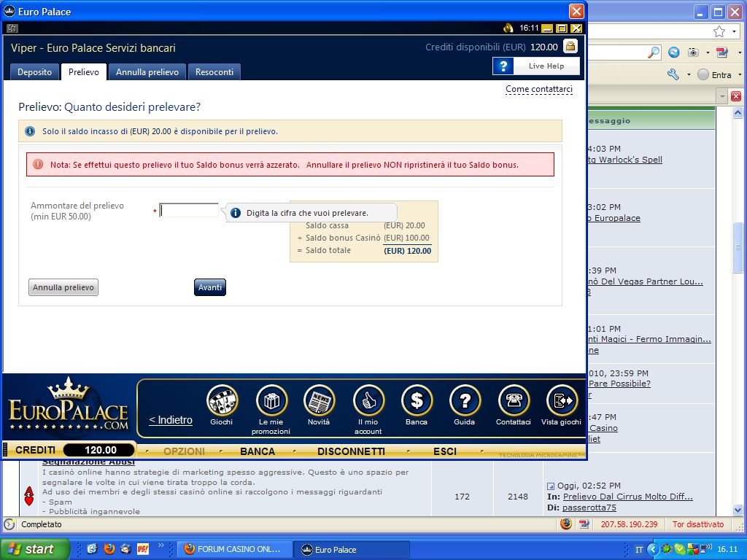Open Le mie promozioni gift icon
The width and height of the screenshot is (747, 560).
[271, 401]
